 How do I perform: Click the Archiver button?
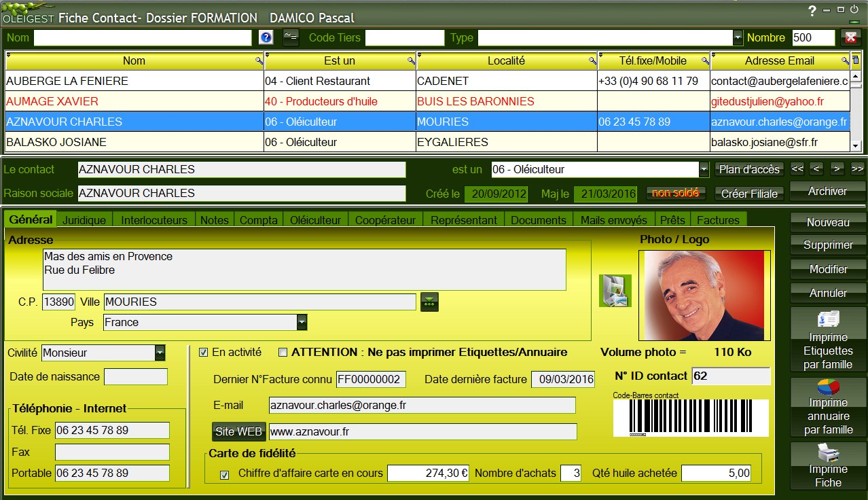click(828, 191)
